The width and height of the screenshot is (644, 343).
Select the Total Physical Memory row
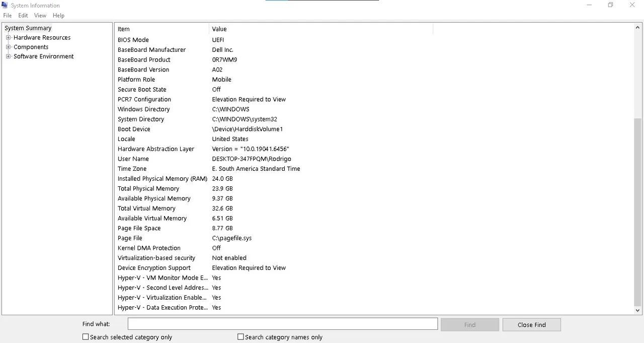pyautogui.click(x=374, y=188)
